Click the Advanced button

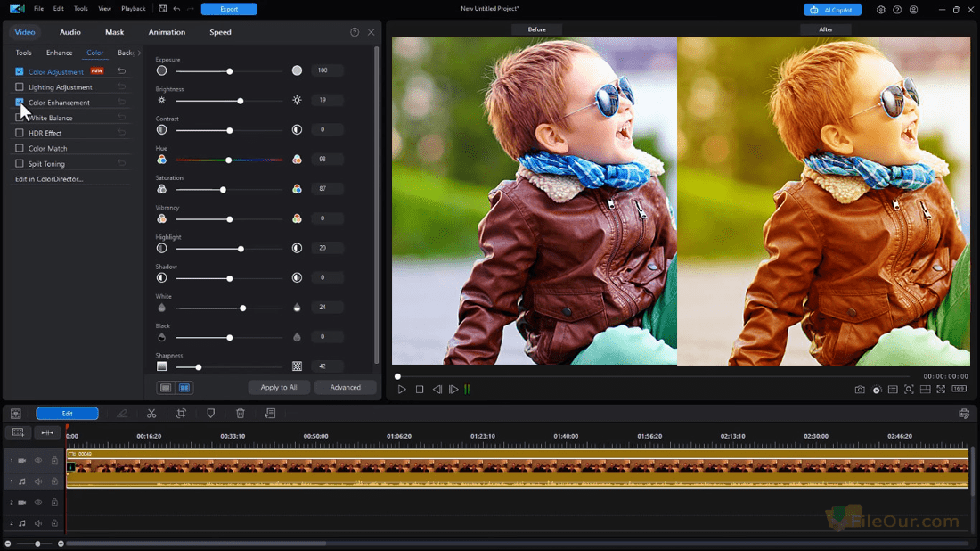pos(345,387)
